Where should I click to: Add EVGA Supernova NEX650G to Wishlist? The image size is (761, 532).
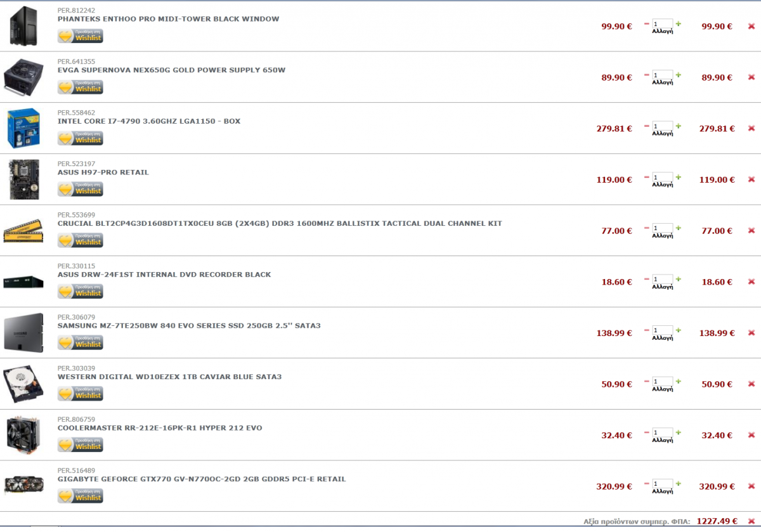[x=80, y=87]
